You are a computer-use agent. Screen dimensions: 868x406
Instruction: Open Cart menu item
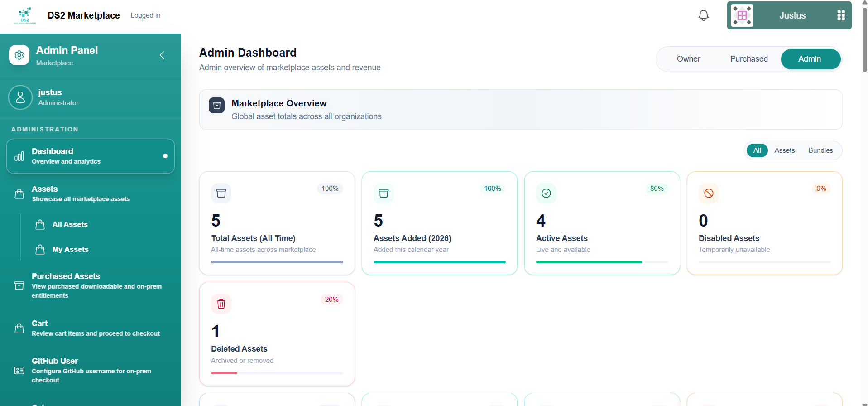coord(91,328)
